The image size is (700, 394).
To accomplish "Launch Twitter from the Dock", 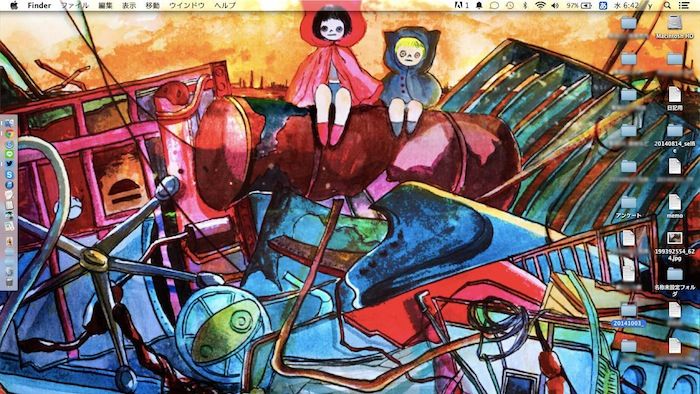I will pyautogui.click(x=9, y=164).
